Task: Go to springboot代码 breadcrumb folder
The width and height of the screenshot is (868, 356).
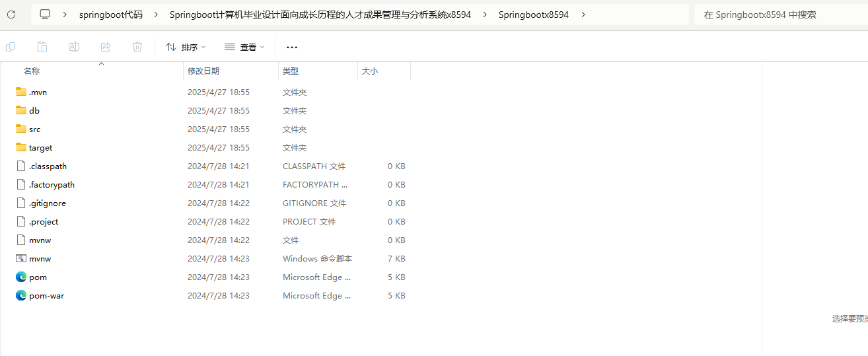Action: coord(110,15)
